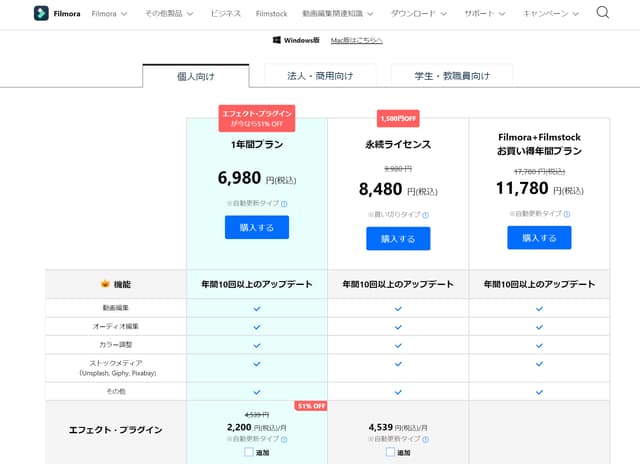The image size is (640, 464).
Task: Click ストックメディア checkmark in 永続ライセンス column
Action: pos(398,364)
